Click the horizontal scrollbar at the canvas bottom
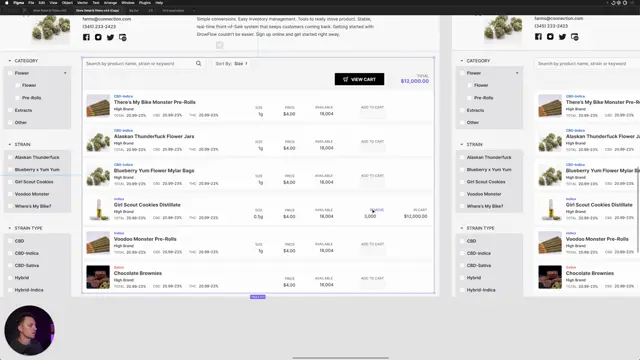 (x=341, y=358)
